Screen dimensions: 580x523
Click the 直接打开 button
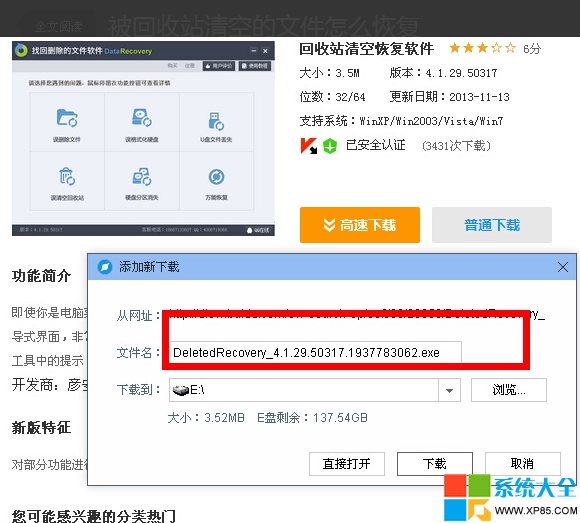(347, 464)
